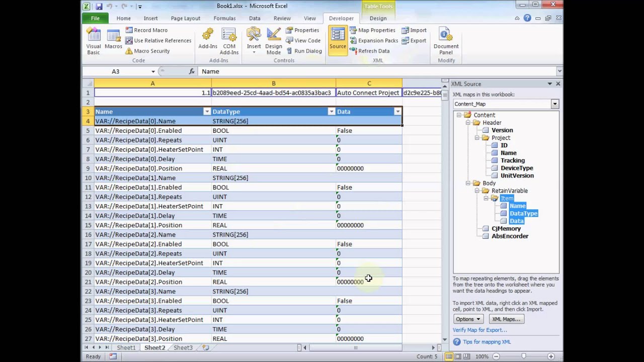Switch to Sheet3 tab
Image resolution: width=644 pixels, height=362 pixels.
coord(183,348)
